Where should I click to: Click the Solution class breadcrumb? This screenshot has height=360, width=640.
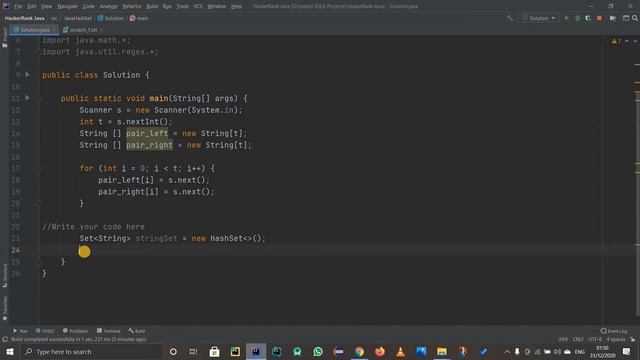point(111,18)
